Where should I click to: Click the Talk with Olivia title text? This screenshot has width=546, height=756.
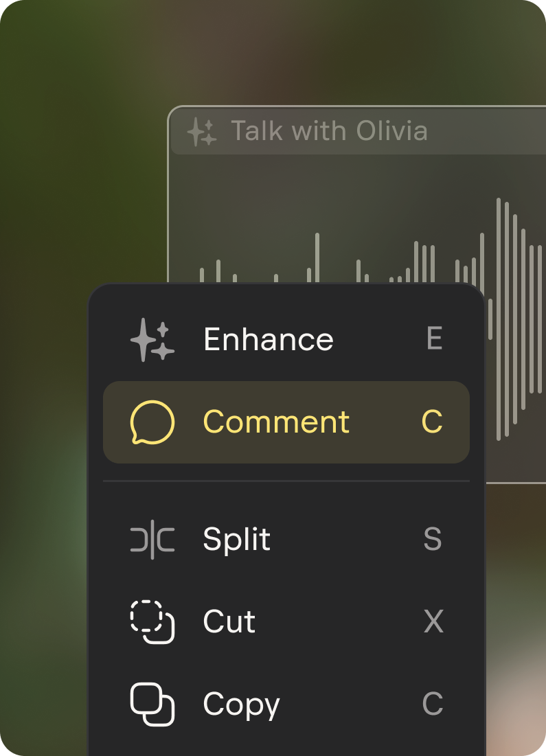330,130
